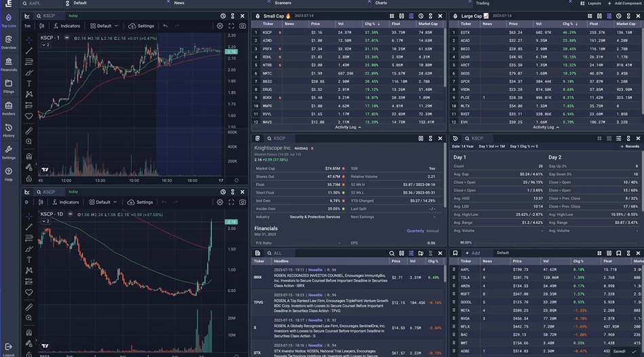Image resolution: width=644 pixels, height=357 pixels.
Task: Select the trend line tool on the 1m chart
Action: pyautogui.click(x=29, y=51)
